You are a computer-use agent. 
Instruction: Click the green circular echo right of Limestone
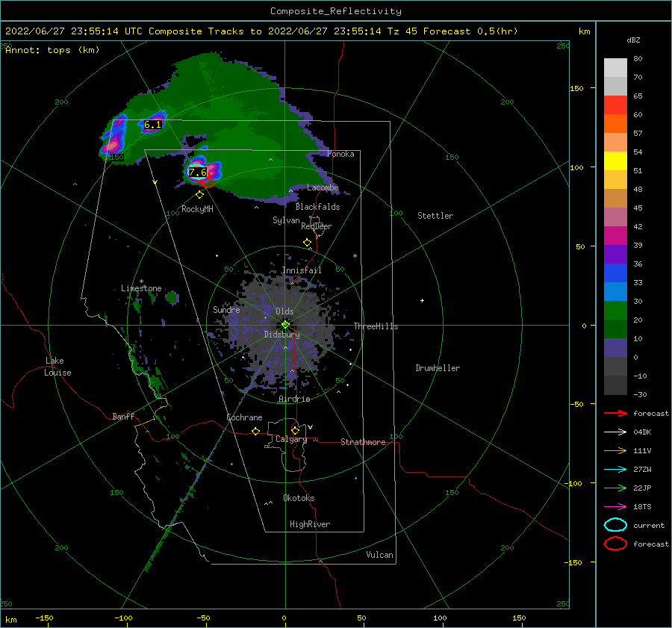point(172,297)
